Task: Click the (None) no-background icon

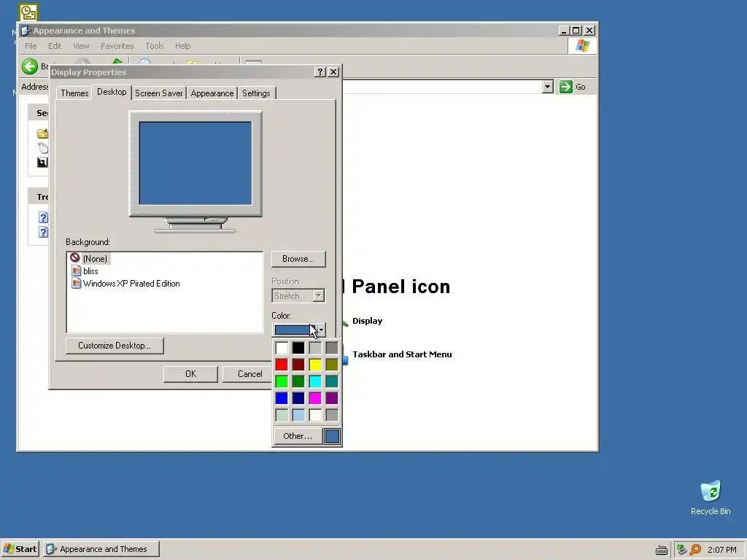Action: 75,257
